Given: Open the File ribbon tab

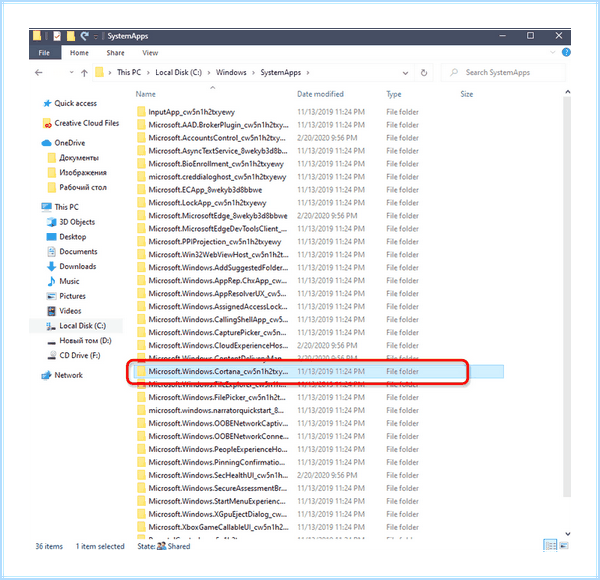Looking at the screenshot, I should pos(44,53).
